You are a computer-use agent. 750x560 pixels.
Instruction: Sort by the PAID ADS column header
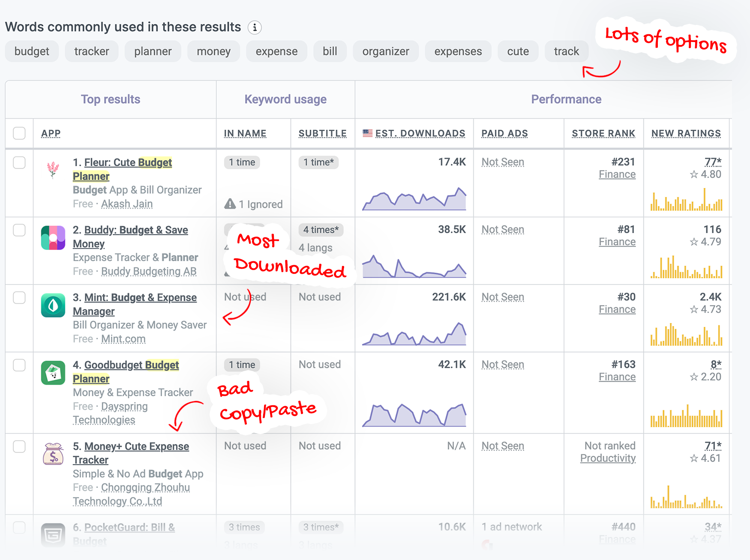(x=504, y=133)
